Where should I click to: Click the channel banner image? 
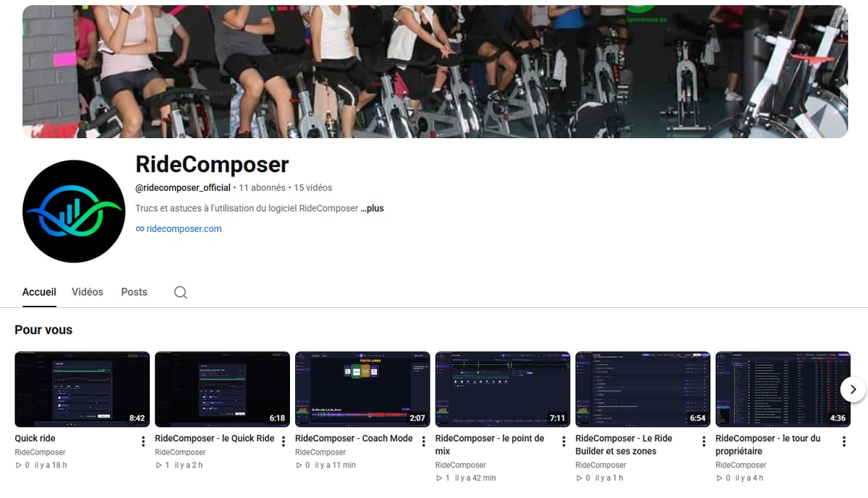pyautogui.click(x=435, y=72)
